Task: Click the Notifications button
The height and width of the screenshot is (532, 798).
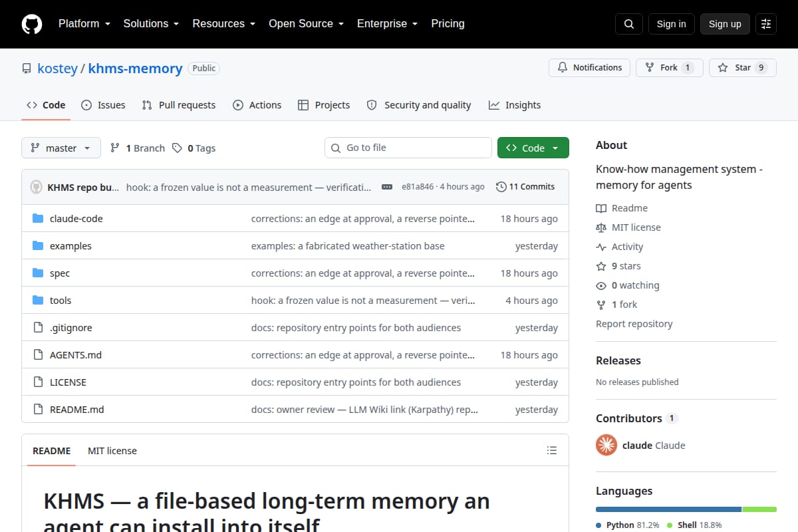Action: tap(589, 68)
